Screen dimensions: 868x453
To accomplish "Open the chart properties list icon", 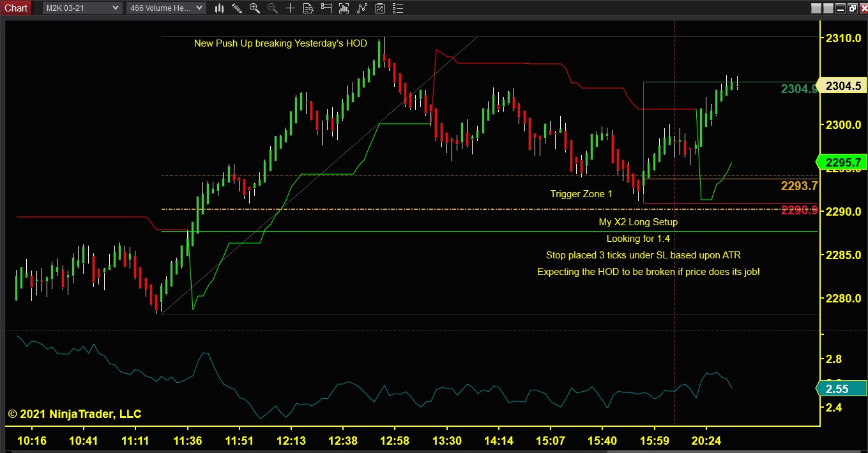I will point(397,8).
